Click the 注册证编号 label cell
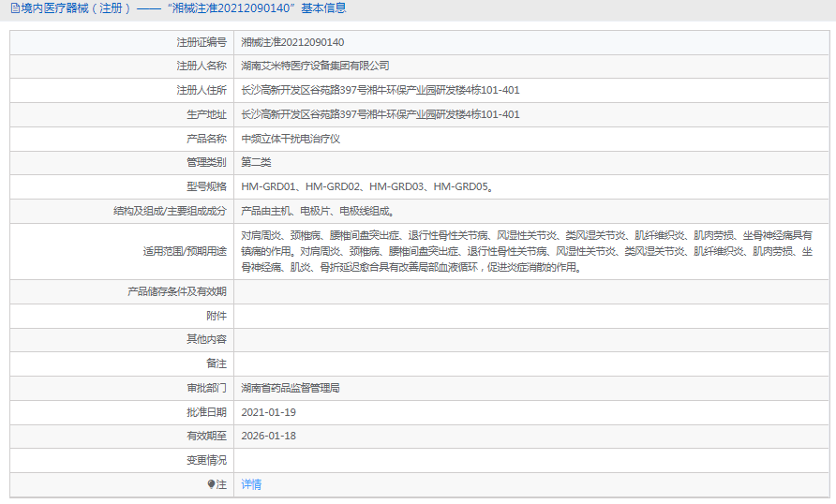The image size is (836, 504). click(122, 42)
